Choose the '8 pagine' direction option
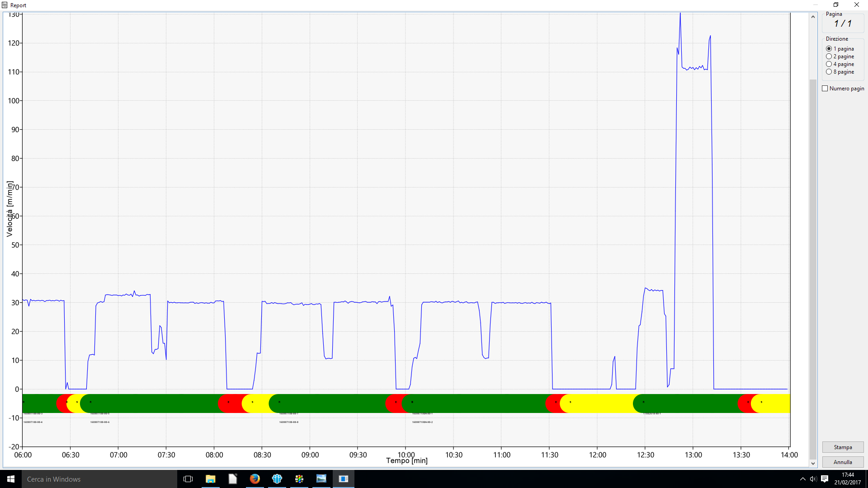This screenshot has height=488, width=868. click(840, 72)
